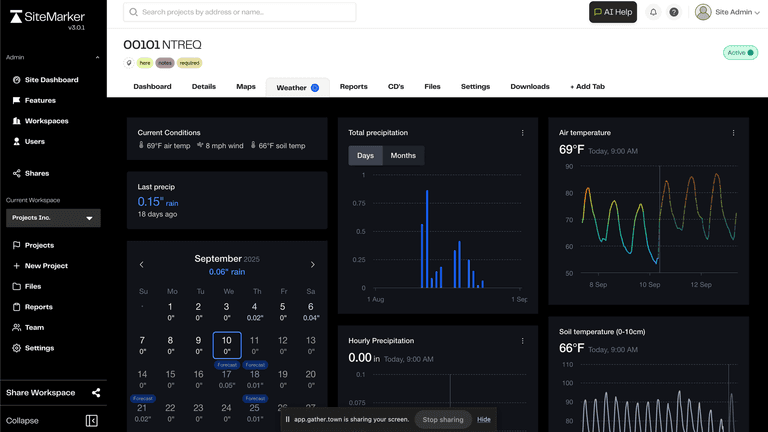This screenshot has width=768, height=432.
Task: Switch precipitation chart to Months
Action: pyautogui.click(x=403, y=155)
